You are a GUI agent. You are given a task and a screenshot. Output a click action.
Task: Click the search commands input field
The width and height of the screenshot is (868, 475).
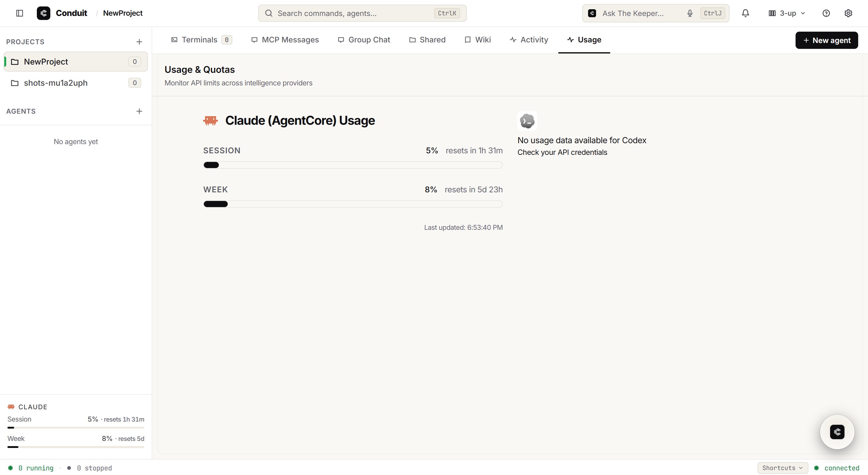pyautogui.click(x=362, y=13)
